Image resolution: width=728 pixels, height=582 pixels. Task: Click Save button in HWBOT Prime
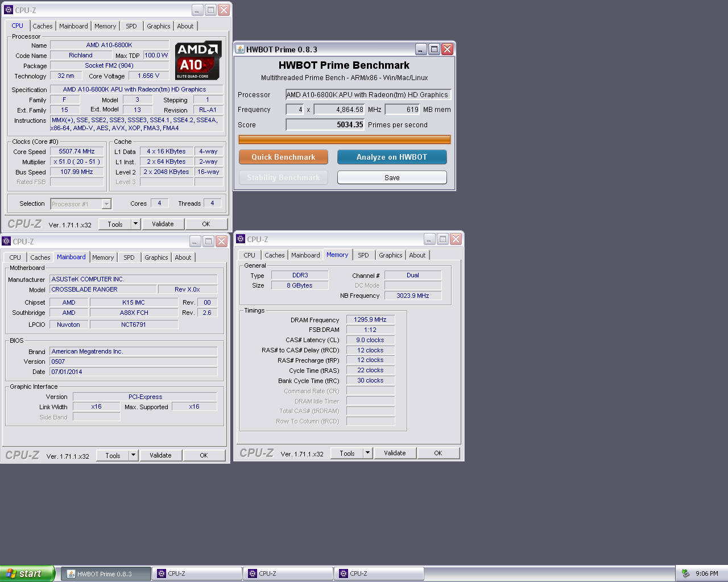(x=392, y=177)
